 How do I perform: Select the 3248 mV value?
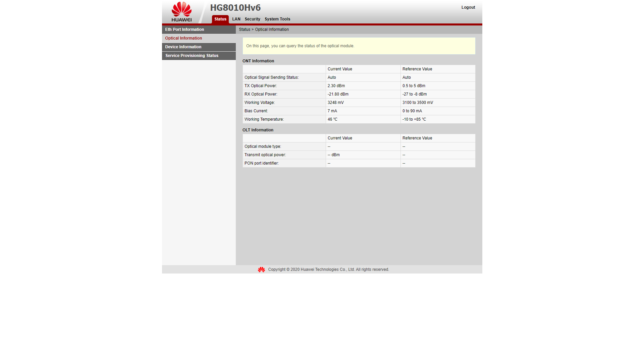(x=336, y=103)
